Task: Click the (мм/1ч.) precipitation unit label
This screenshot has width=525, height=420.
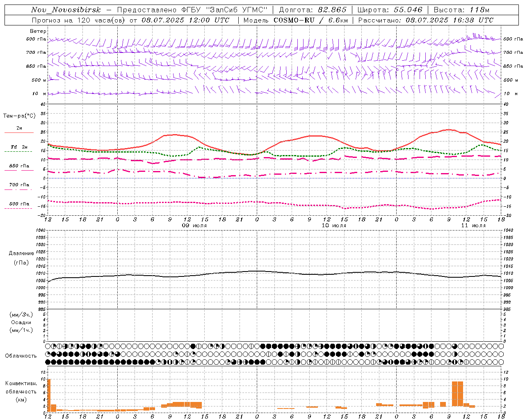Action: (21, 330)
